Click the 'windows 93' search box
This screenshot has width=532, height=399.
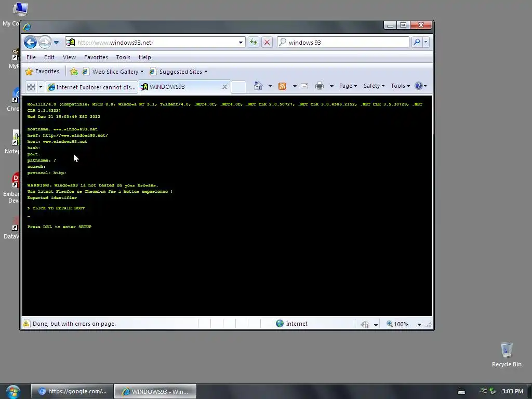pos(343,43)
